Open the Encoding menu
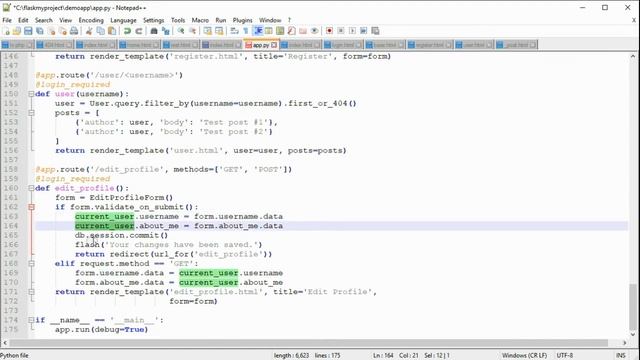Screen dimensions: 640x360 [91, 20]
